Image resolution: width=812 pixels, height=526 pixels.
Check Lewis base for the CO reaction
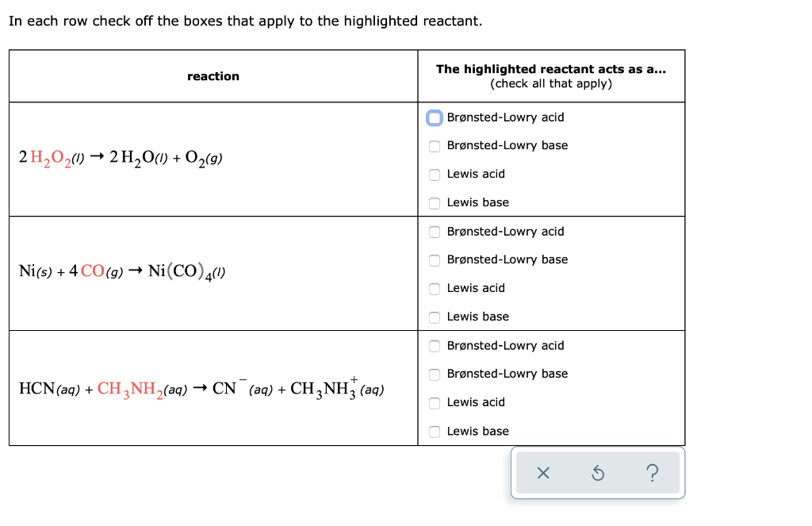click(435, 317)
